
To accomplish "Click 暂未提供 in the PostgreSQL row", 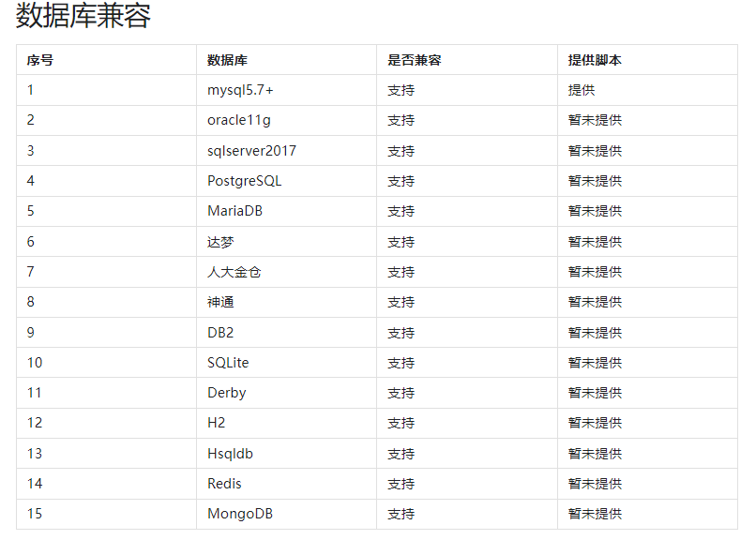I will pos(595,181).
